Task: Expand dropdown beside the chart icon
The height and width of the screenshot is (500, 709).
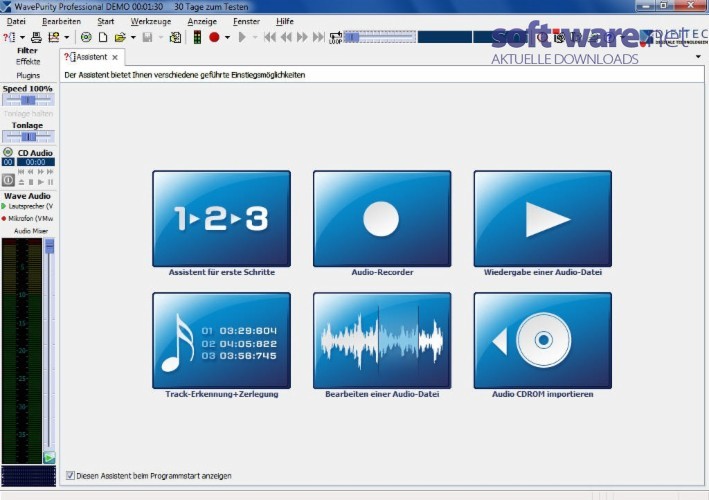Action: 66,38
